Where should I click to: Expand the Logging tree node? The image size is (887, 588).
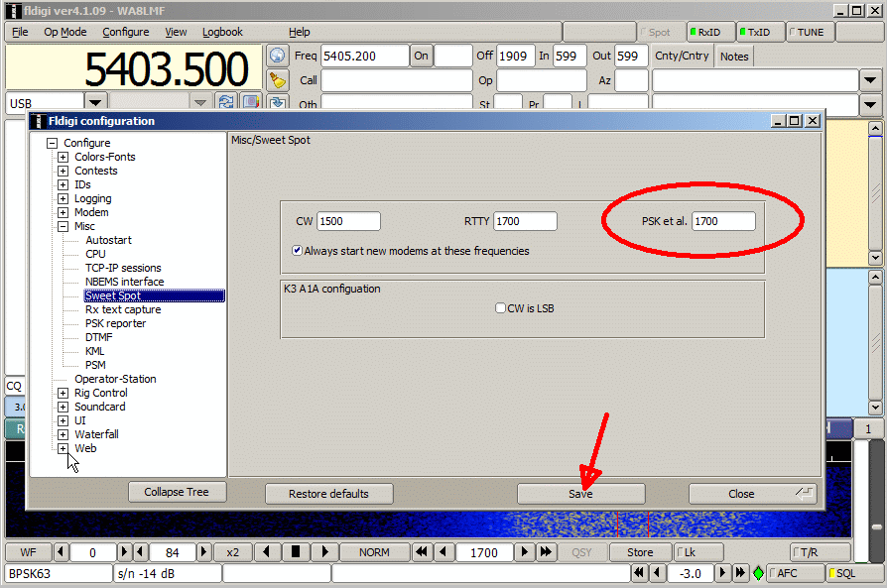[63, 198]
